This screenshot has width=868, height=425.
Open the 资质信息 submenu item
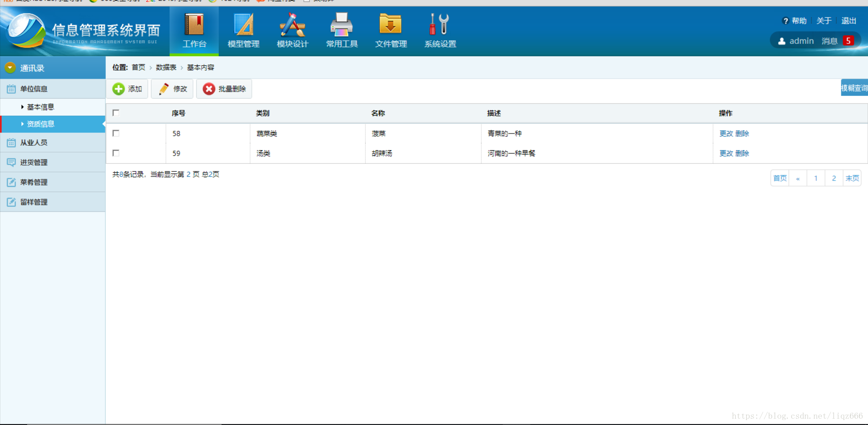coord(52,124)
